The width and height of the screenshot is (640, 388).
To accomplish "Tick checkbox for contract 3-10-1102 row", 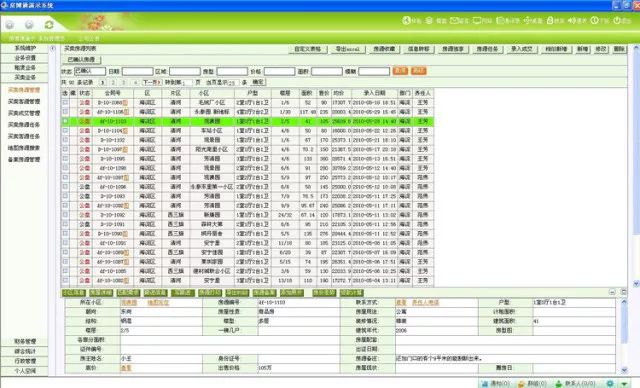I will click(65, 140).
